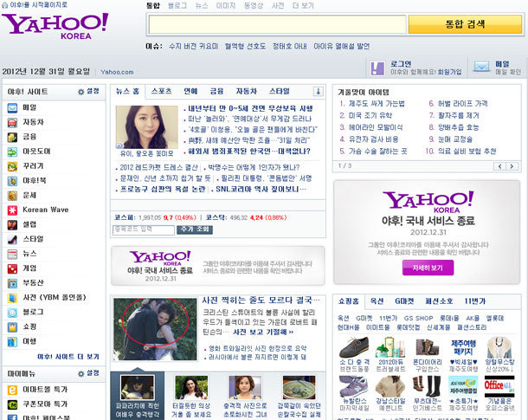This screenshot has height=420, width=528.
Task: Open the celebrity photo thumbnail in news
Action: pos(147,127)
